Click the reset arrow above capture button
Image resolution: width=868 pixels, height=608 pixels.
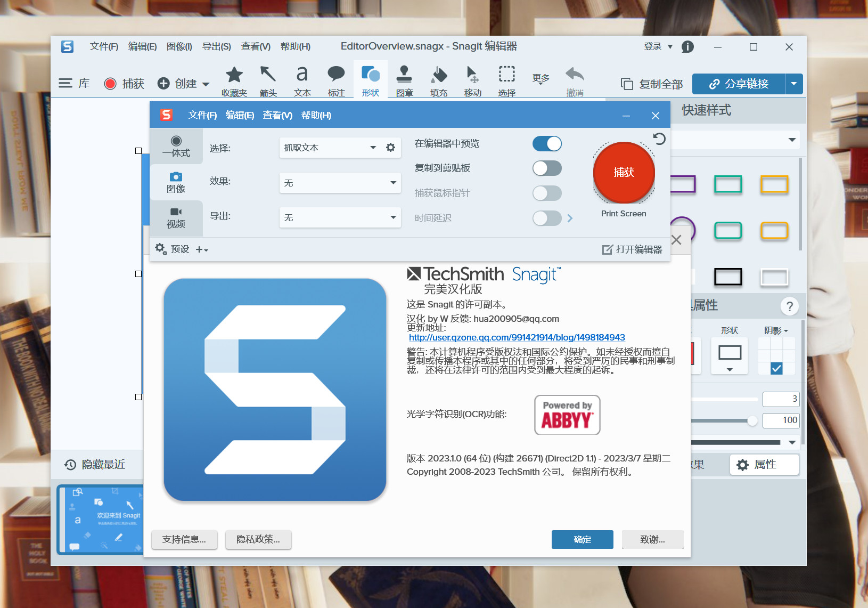click(659, 139)
